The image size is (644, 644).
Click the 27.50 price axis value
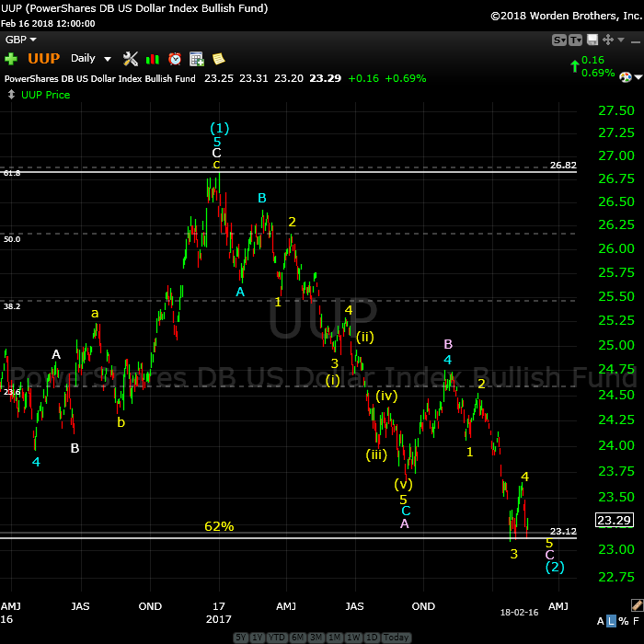(x=616, y=110)
